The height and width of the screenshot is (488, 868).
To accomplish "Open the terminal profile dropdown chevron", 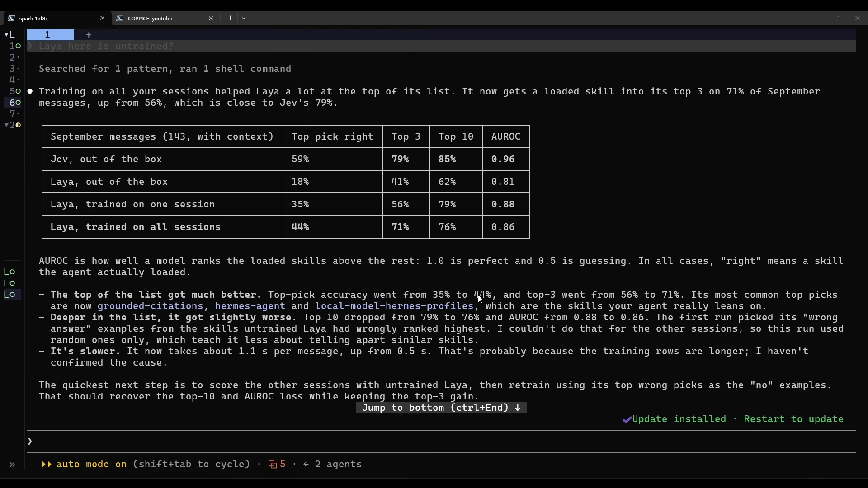I will pyautogui.click(x=244, y=18).
